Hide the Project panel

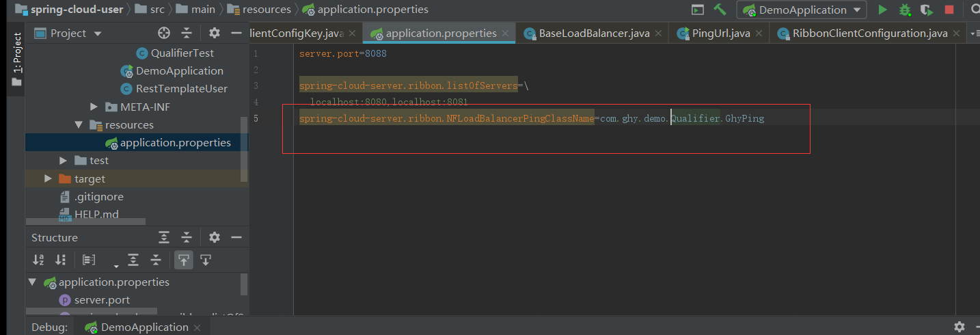[x=236, y=33]
